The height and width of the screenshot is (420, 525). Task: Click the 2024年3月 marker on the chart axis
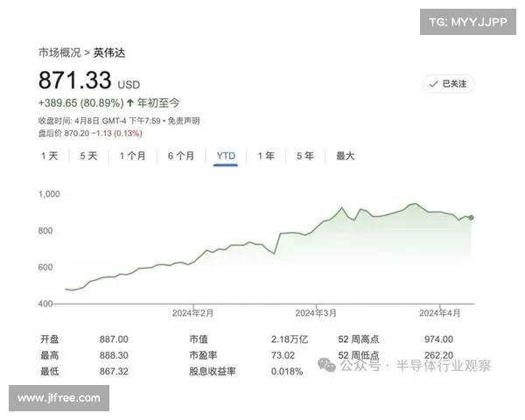(x=316, y=312)
